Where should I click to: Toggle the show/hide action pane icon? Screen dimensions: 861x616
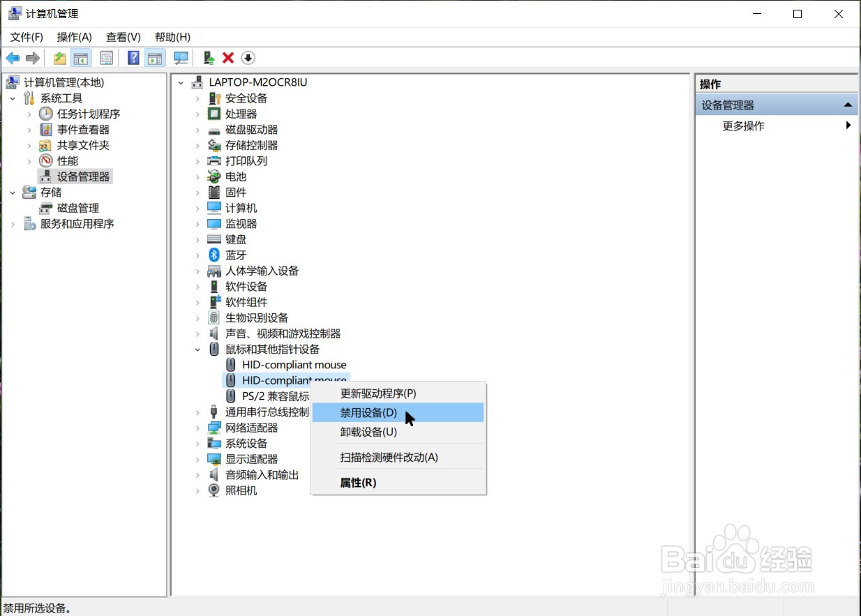click(x=154, y=58)
